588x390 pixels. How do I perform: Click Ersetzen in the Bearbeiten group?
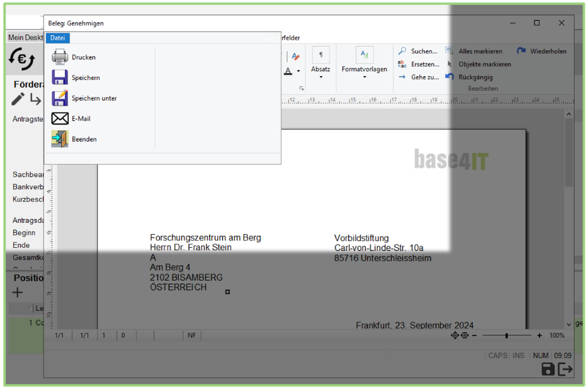pyautogui.click(x=424, y=64)
